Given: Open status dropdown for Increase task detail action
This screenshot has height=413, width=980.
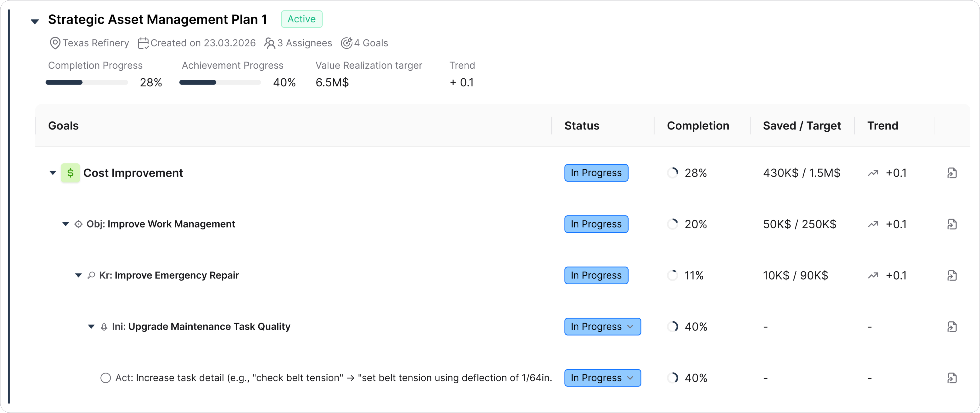Looking at the screenshot, I should [603, 378].
